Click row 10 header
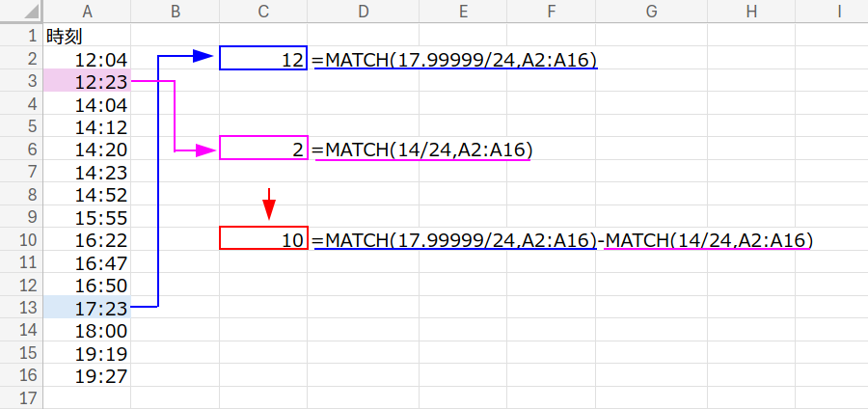Viewport: 868px width, 409px height. (20, 239)
